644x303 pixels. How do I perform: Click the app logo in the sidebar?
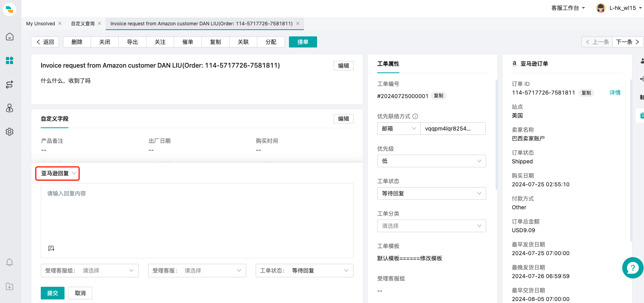pos(9,9)
